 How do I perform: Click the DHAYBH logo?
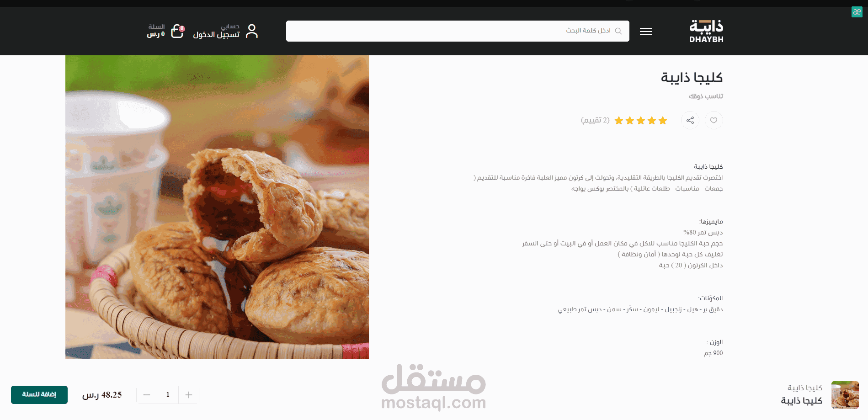point(706,31)
